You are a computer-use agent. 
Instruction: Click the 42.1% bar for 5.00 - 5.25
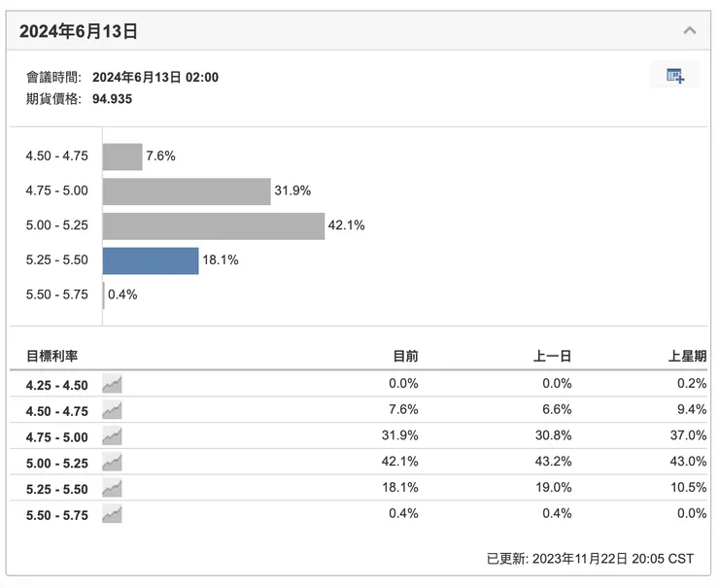213,225
